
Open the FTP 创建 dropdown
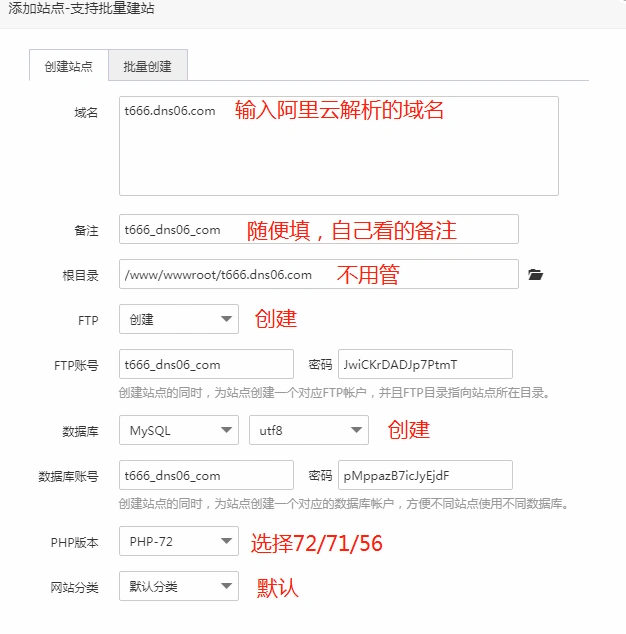[x=179, y=319]
